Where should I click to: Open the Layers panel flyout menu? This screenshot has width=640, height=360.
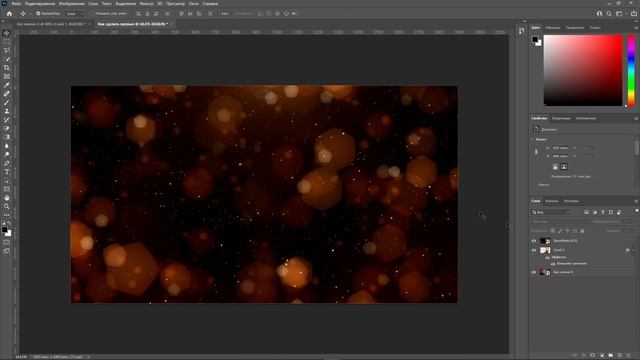click(636, 201)
